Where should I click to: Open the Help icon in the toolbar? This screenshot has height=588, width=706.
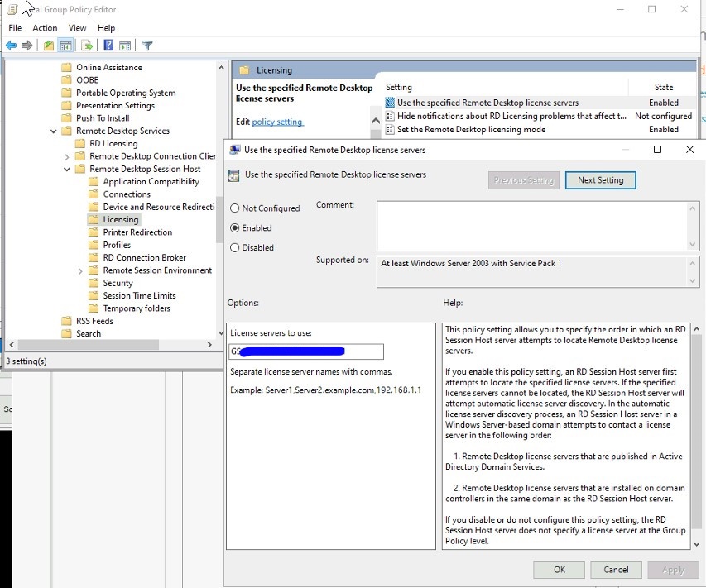click(108, 45)
